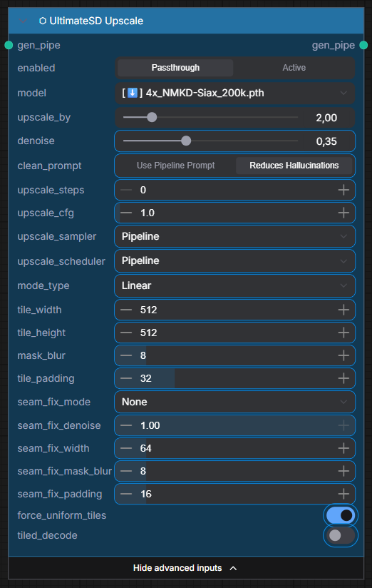Open the upscale_sampler dropdown
372x588 pixels.
(234, 237)
